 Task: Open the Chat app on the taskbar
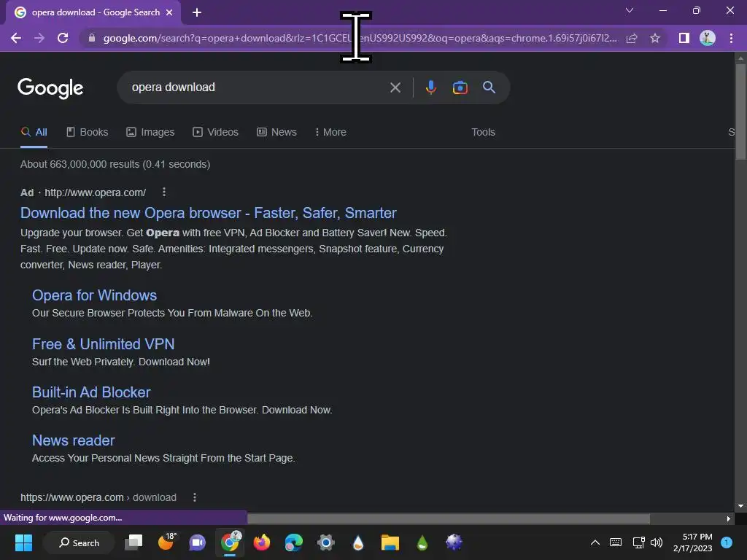[x=197, y=542]
